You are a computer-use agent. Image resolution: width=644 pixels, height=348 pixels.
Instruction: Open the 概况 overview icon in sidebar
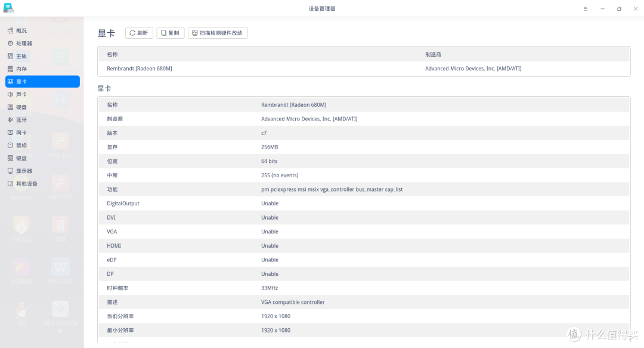(x=10, y=30)
